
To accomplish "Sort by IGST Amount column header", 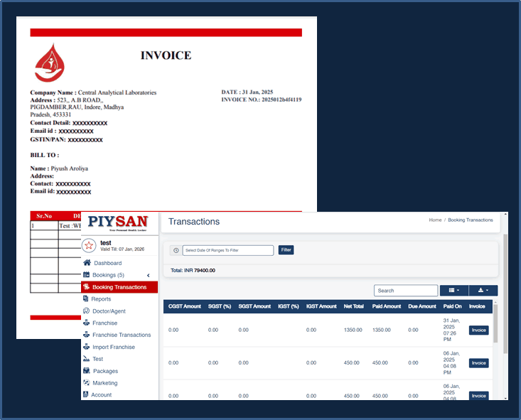I will click(321, 306).
